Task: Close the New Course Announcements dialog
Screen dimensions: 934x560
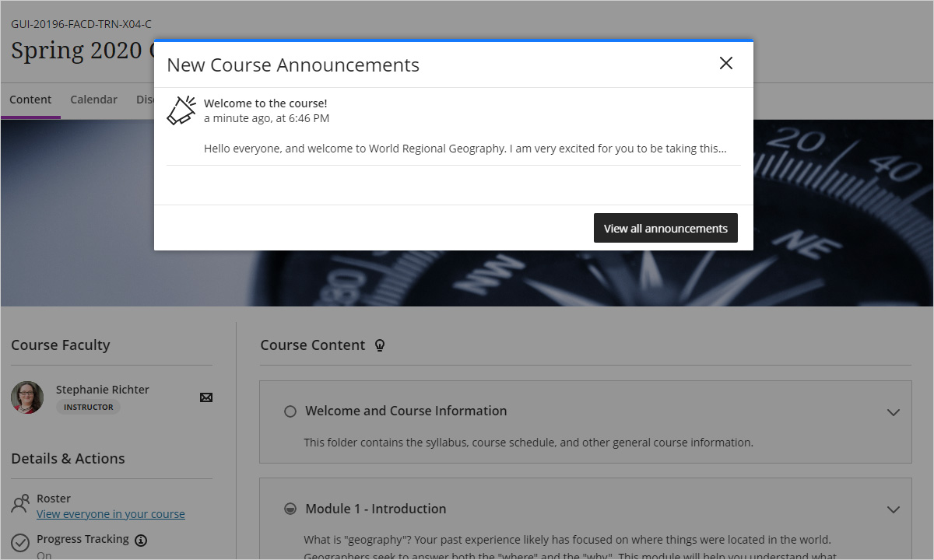Action: click(725, 64)
